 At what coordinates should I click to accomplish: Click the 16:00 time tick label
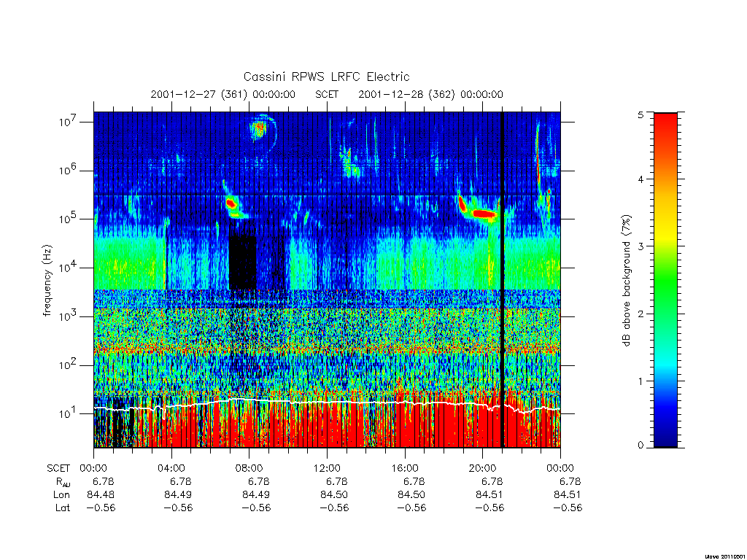405,468
